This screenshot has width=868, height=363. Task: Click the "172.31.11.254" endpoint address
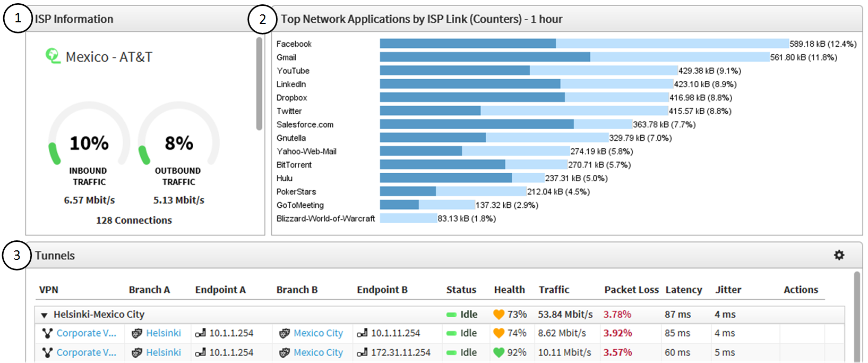tap(401, 352)
